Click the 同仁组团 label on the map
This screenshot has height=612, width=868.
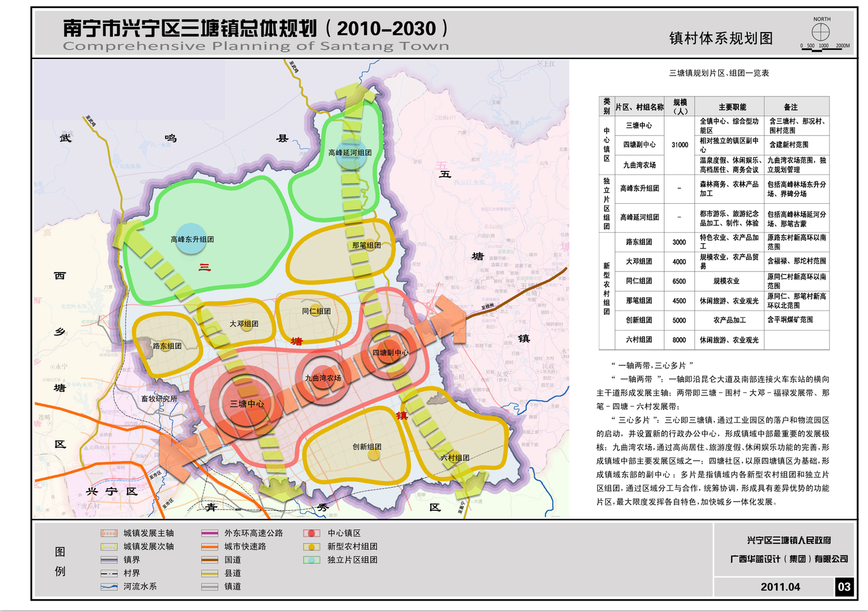[x=316, y=311]
